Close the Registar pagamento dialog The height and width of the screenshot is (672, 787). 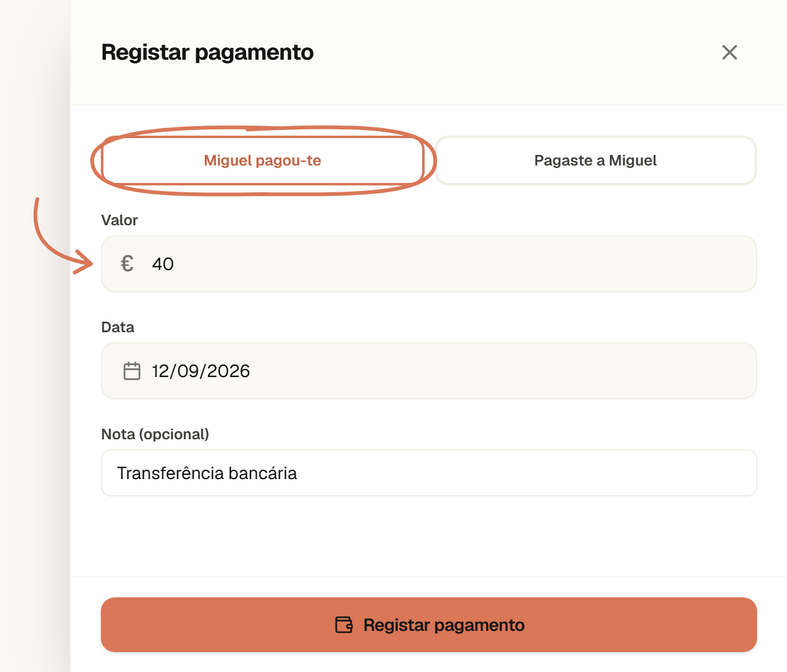tap(730, 52)
